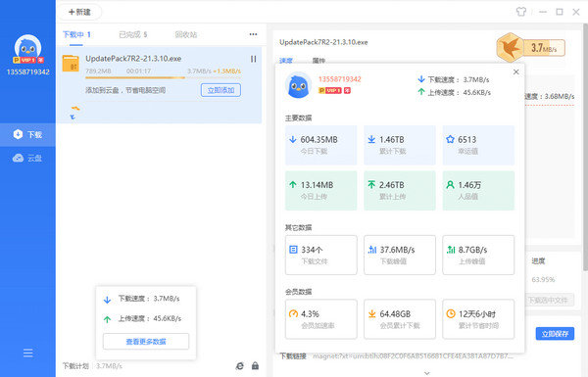
Task: Click the 12天6小时 saved time card
Action: 478,319
